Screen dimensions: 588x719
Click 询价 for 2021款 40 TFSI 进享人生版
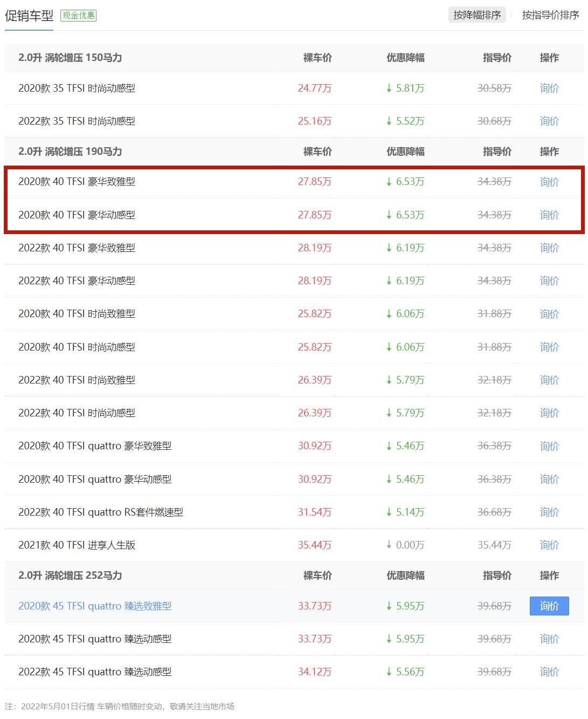(549, 545)
